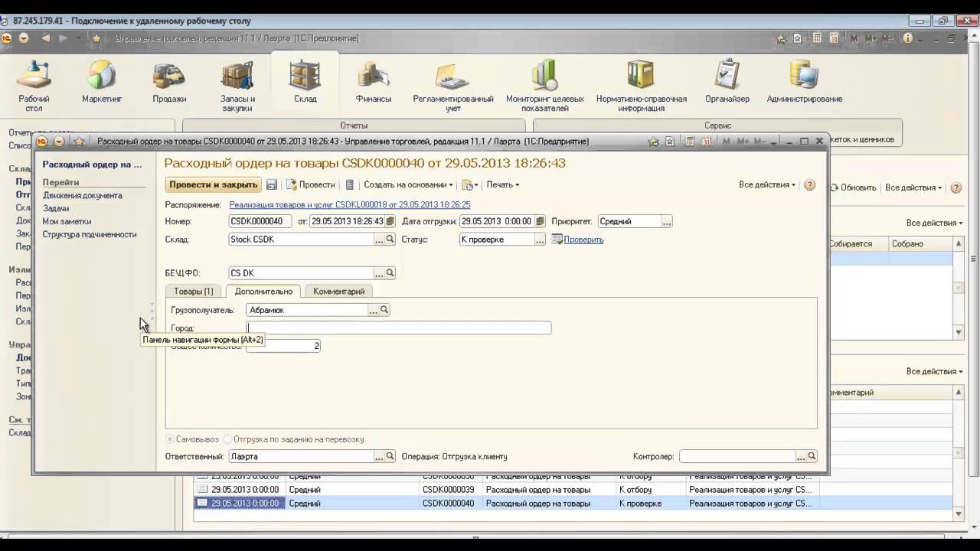Click the Номер field with CSDK0000040
Screen dimensions: 980x551
click(x=260, y=221)
